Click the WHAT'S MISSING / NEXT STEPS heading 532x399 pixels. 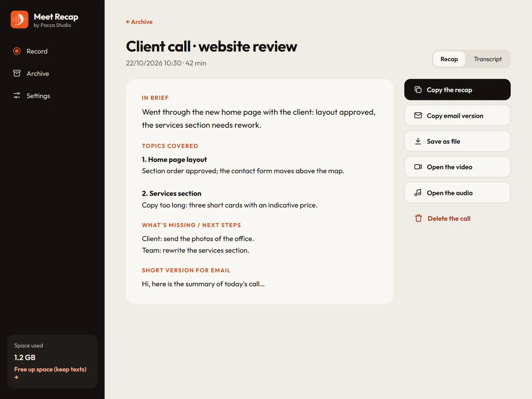(x=192, y=225)
